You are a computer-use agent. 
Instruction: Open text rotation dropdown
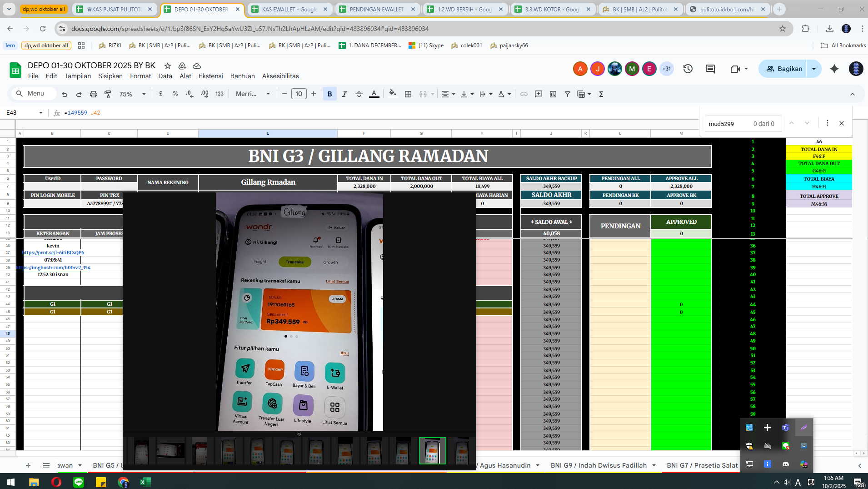tap(504, 94)
